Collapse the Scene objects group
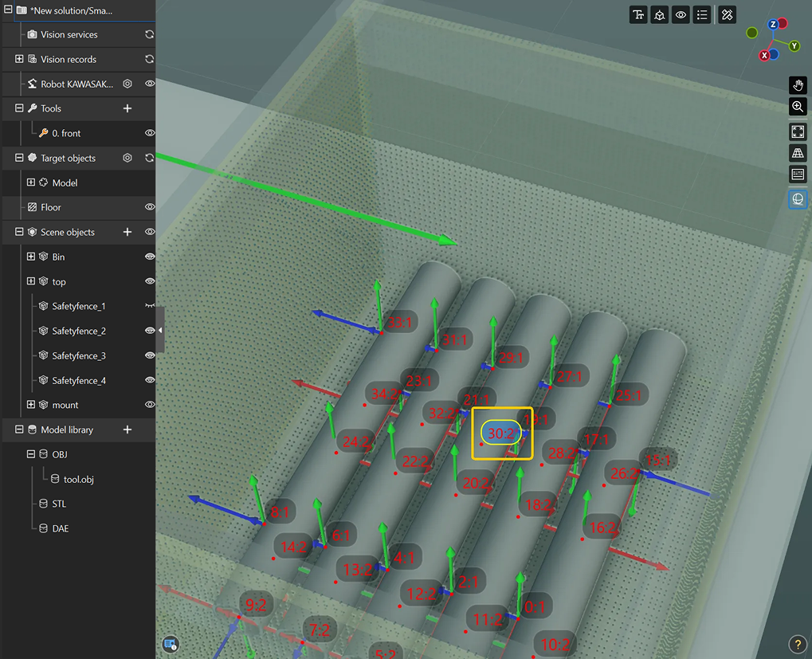 pyautogui.click(x=19, y=232)
